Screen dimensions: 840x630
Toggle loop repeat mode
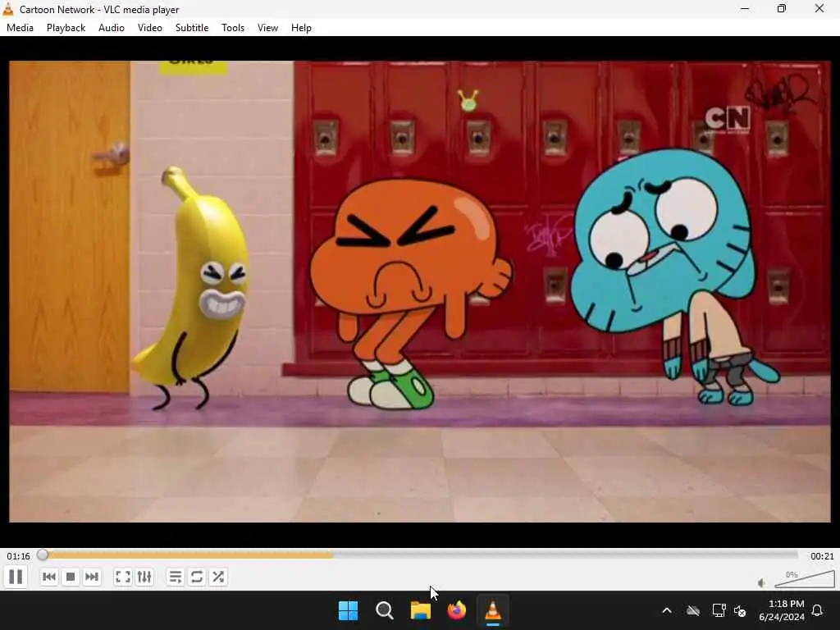[x=197, y=577]
